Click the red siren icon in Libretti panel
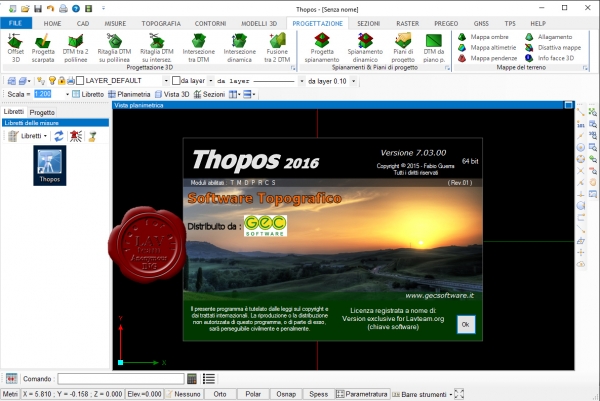 click(76, 136)
